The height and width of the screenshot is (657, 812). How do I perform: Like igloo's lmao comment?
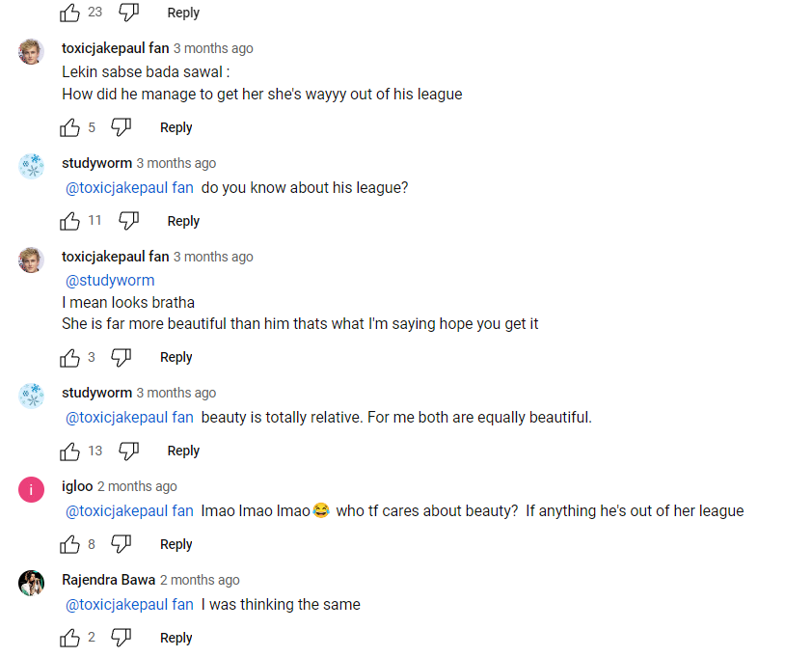[69, 544]
